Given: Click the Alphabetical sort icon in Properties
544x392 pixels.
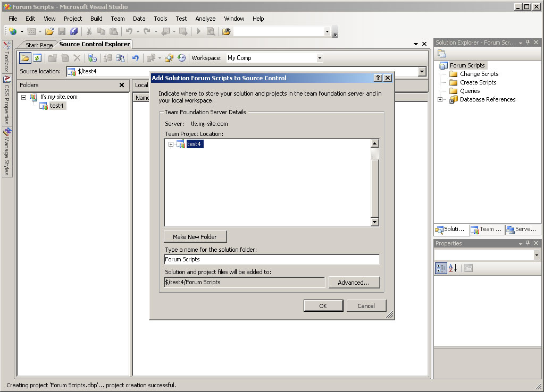Looking at the screenshot, I should point(453,268).
